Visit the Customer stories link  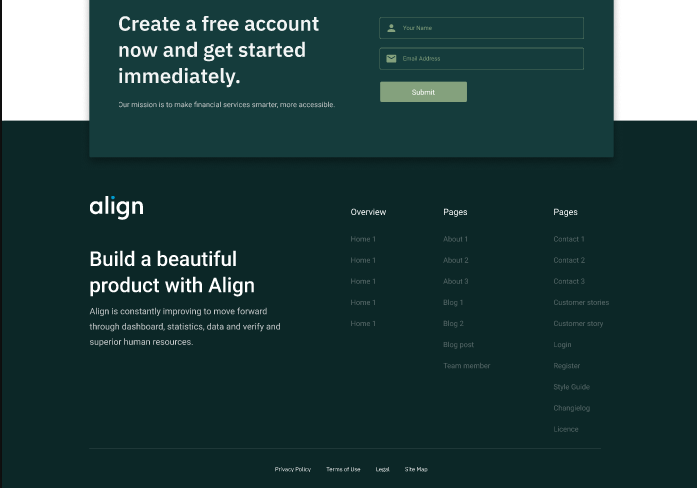(581, 303)
